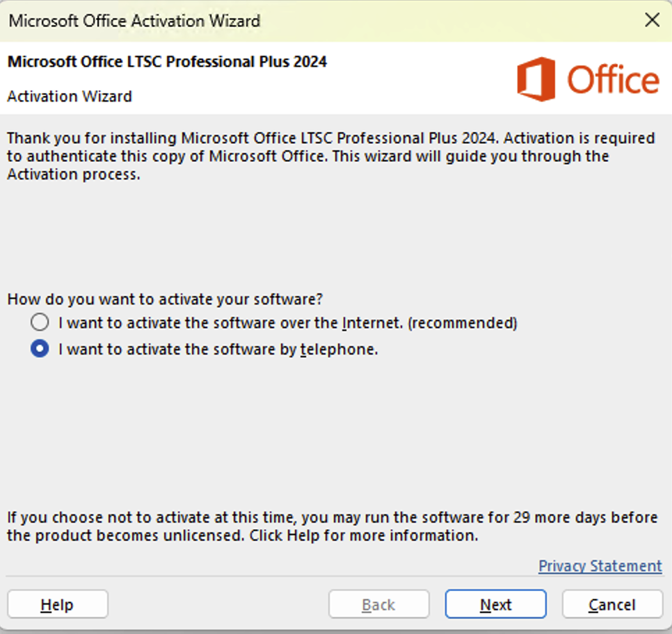Click the empty grey area below the radio options
Image resolution: width=672 pixels, height=634 pixels.
[334, 431]
